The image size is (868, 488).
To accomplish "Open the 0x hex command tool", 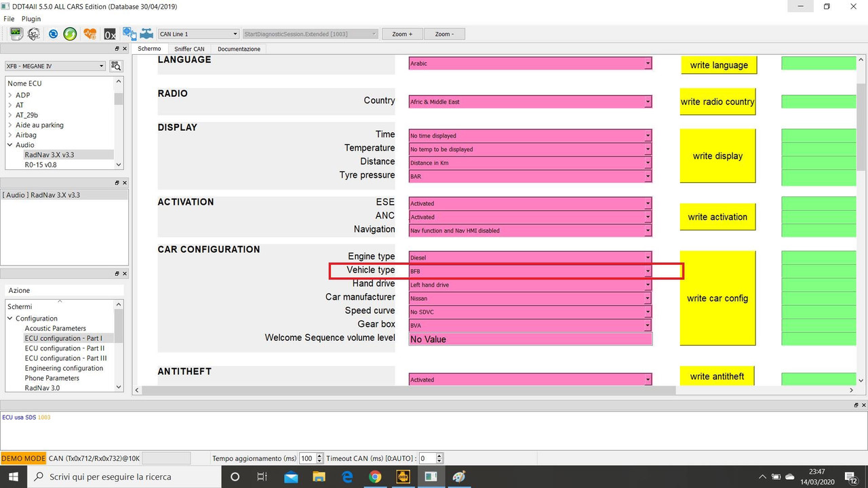I will coord(109,34).
